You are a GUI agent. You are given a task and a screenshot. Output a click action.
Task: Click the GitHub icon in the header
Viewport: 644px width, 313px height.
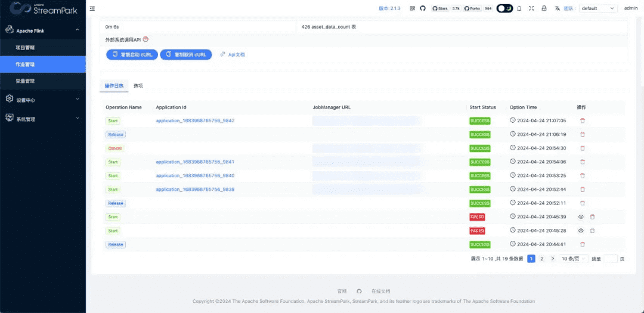pos(423,8)
